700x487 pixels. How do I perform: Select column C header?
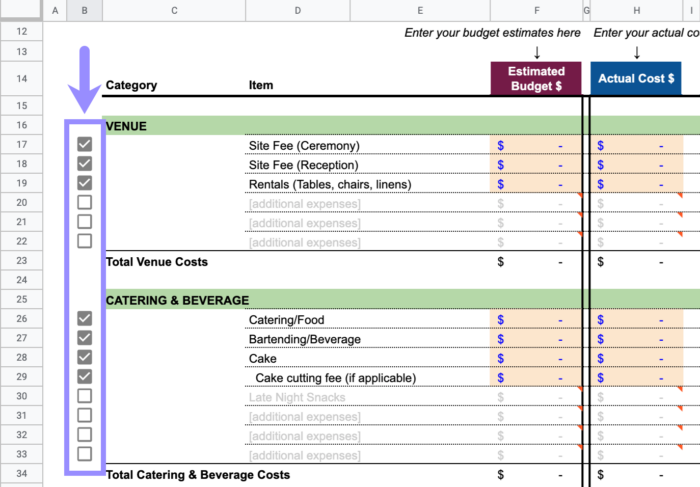tap(174, 10)
